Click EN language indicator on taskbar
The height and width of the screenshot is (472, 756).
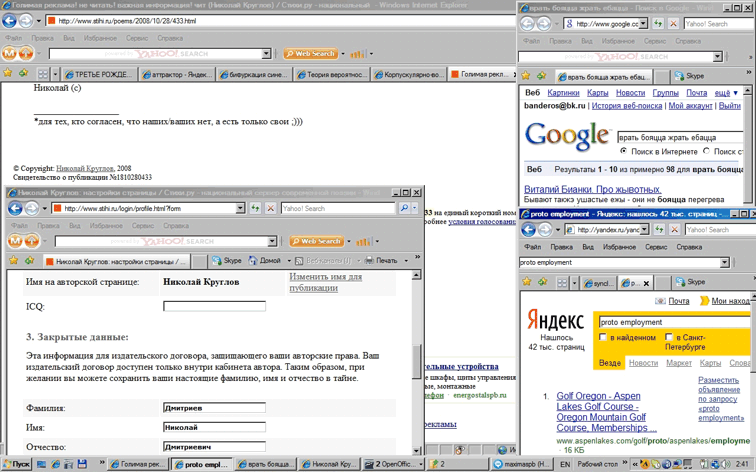pyautogui.click(x=565, y=464)
